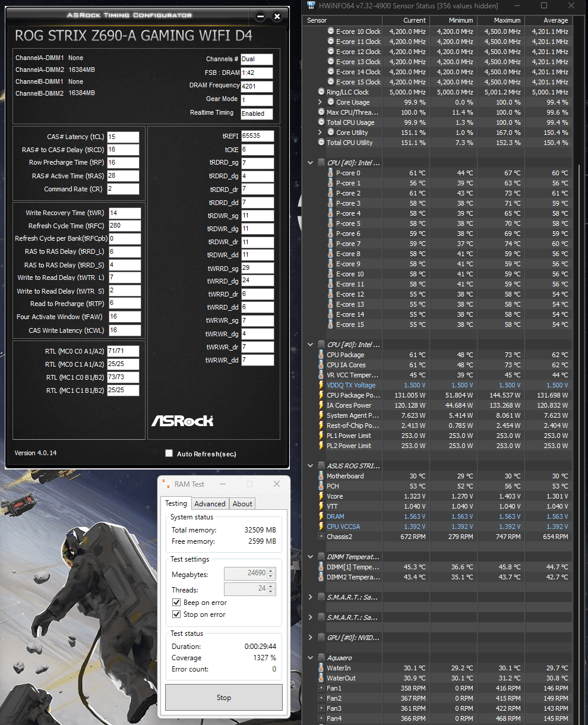
Task: Click the thermometer icon beside CPU Package
Action: point(321,355)
